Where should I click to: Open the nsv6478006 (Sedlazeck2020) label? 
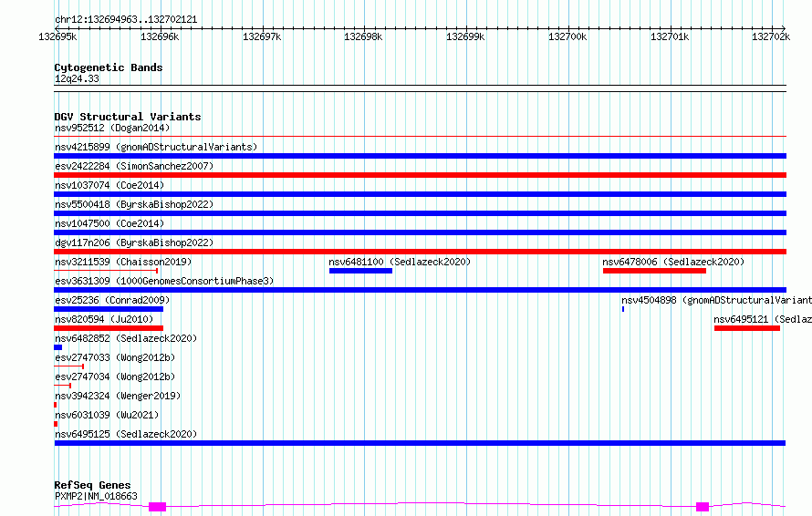[673, 262]
